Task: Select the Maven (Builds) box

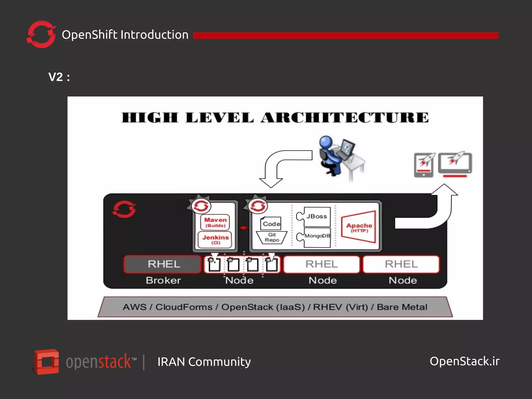Action: pyautogui.click(x=215, y=222)
